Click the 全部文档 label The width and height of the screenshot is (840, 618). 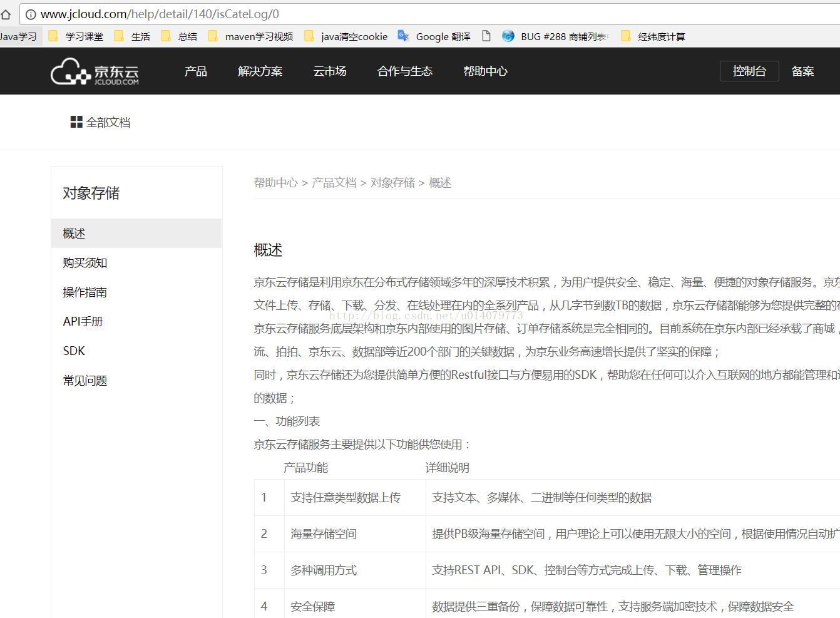pos(108,123)
